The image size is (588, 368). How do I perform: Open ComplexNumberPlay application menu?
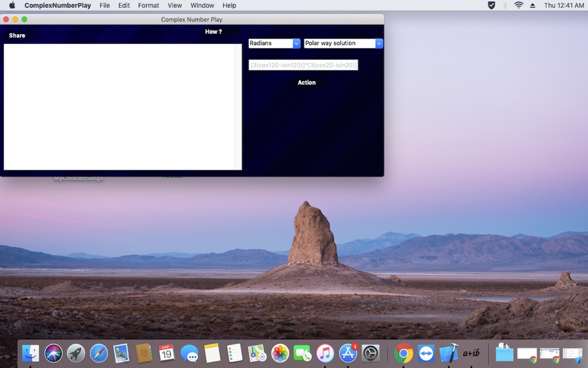tap(58, 5)
